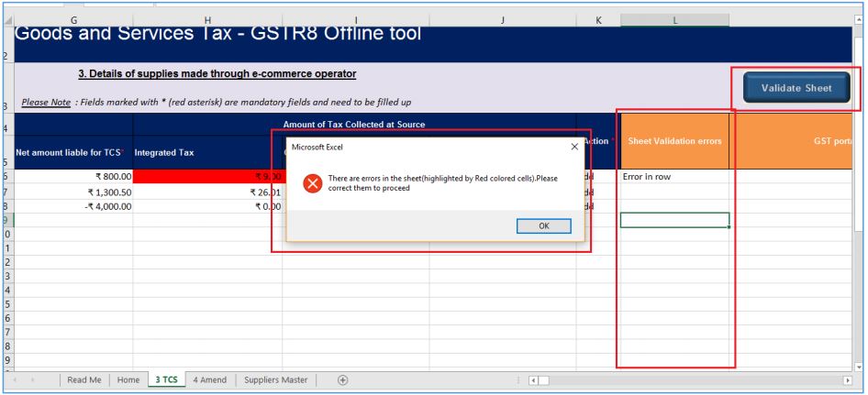Select column L header
The image size is (868, 395).
674,20
